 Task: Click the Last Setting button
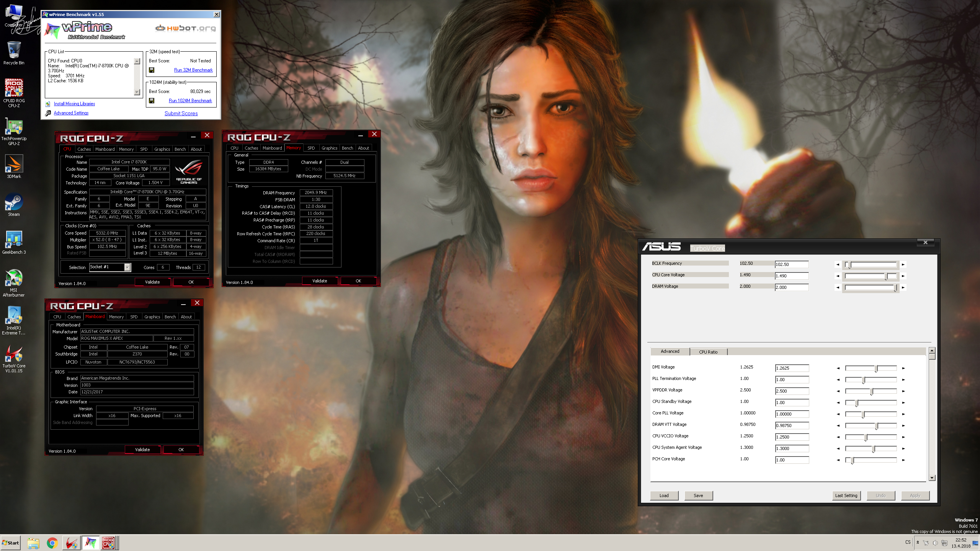tap(846, 496)
